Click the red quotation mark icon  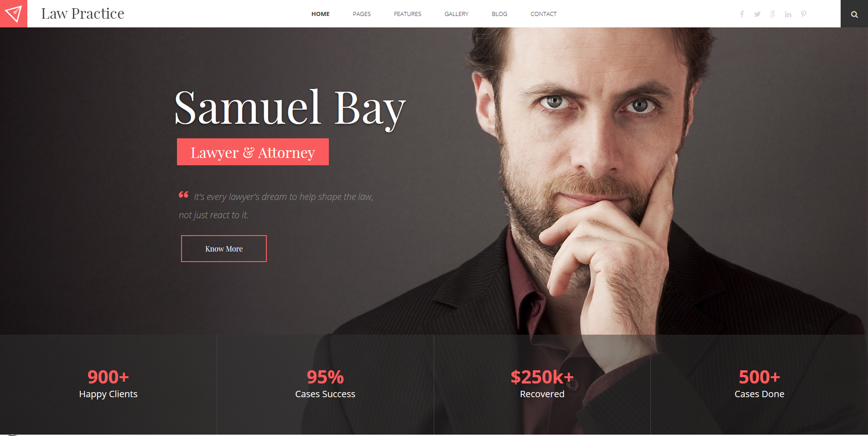point(183,195)
